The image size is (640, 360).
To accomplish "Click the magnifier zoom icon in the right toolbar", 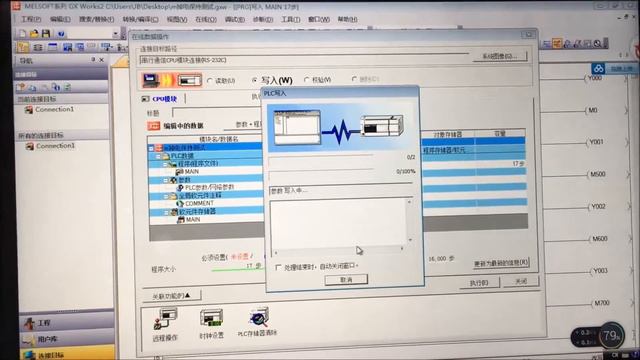I will (x=597, y=44).
